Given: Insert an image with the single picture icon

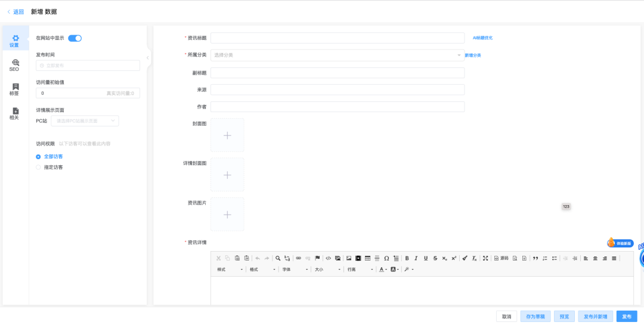Looking at the screenshot, I should [x=349, y=258].
